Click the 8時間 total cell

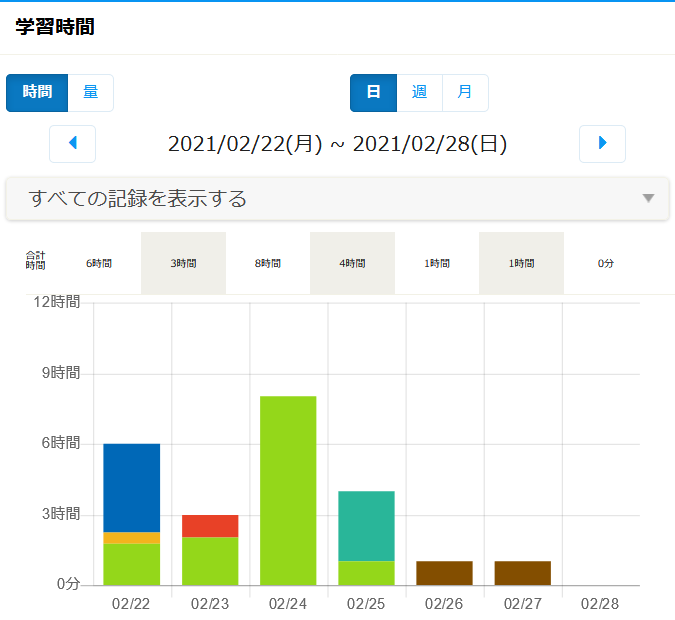click(x=268, y=263)
